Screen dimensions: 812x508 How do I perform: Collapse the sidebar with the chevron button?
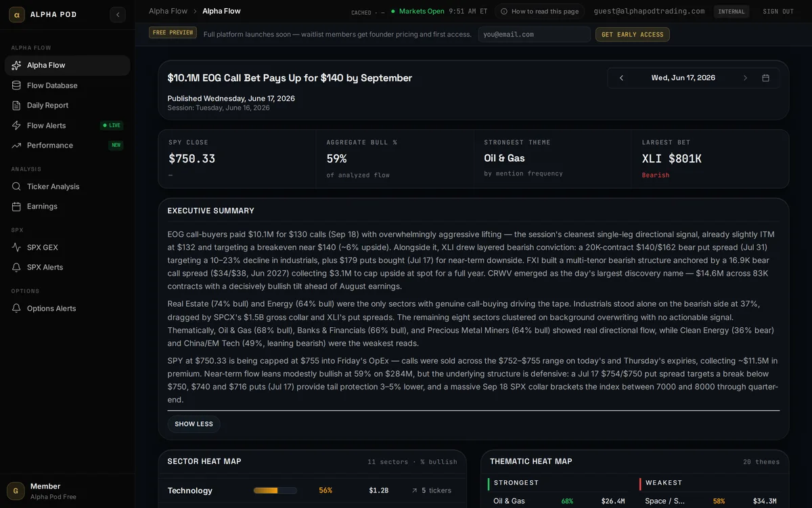point(118,14)
